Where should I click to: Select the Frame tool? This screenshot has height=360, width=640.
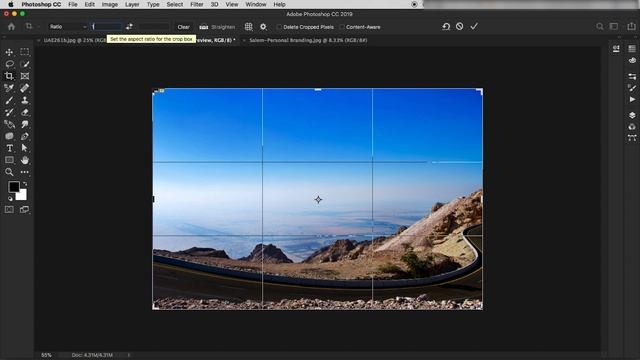[x=24, y=76]
